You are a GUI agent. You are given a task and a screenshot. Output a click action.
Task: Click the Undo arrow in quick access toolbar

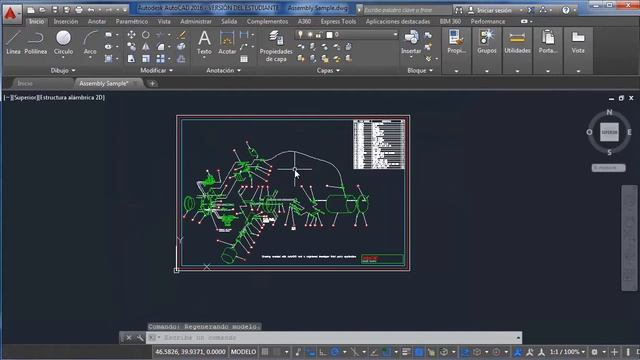click(91, 9)
